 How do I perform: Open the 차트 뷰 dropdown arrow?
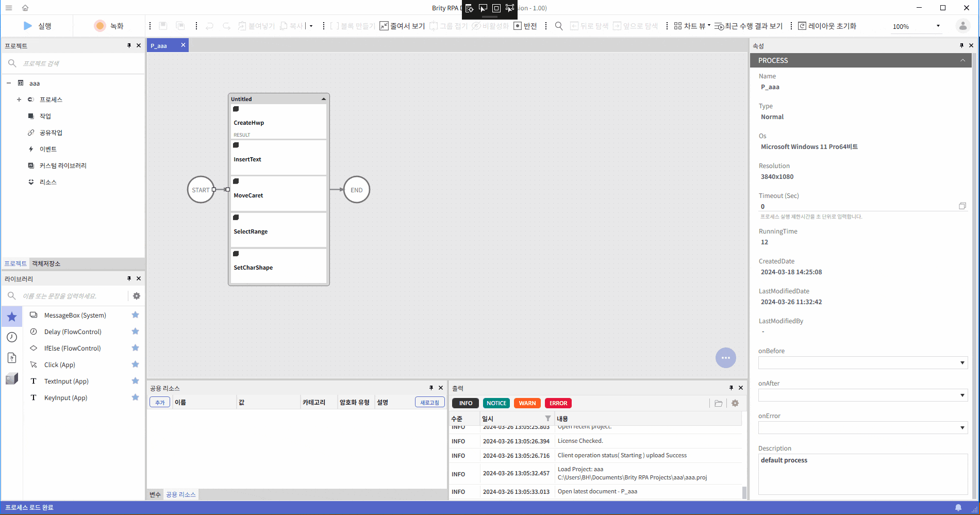[709, 26]
